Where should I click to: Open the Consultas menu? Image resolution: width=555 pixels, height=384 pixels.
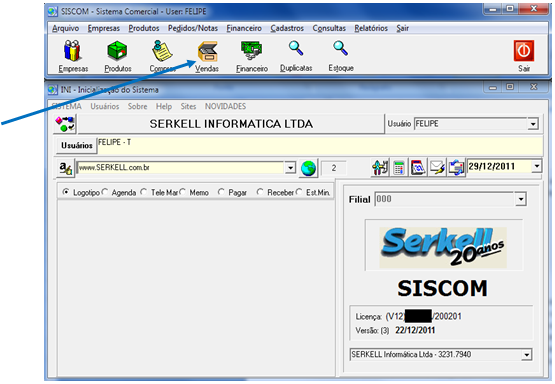[329, 28]
